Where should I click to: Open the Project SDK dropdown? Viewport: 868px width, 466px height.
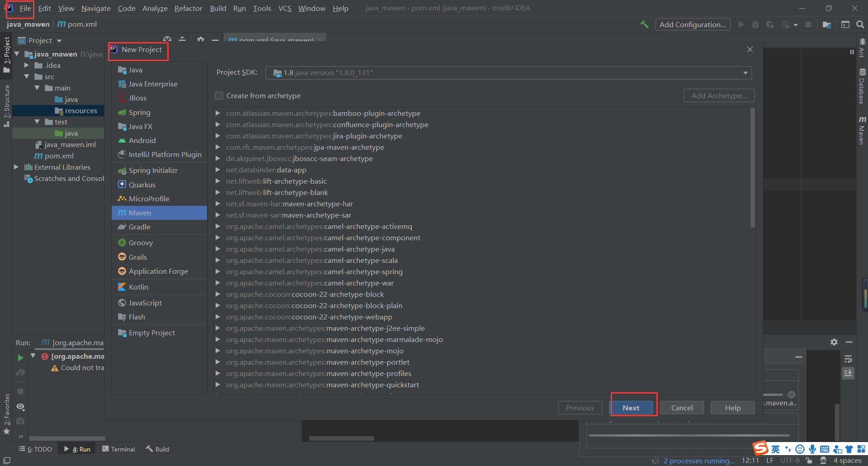509,73
